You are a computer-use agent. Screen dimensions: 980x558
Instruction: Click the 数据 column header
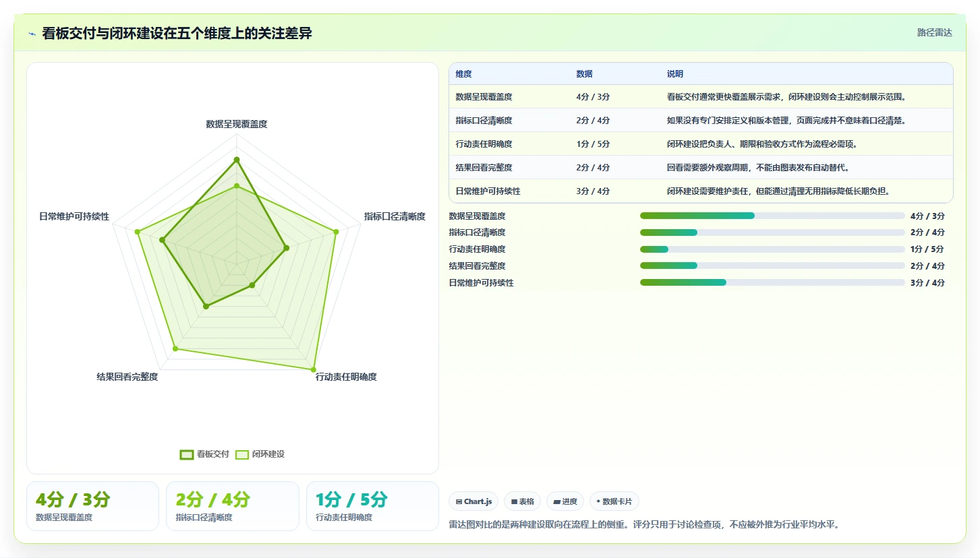584,74
